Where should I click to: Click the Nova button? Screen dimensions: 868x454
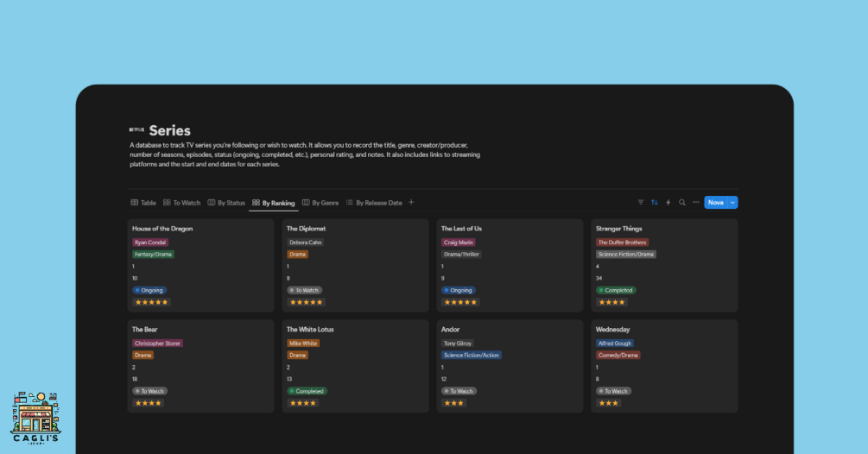pos(715,202)
